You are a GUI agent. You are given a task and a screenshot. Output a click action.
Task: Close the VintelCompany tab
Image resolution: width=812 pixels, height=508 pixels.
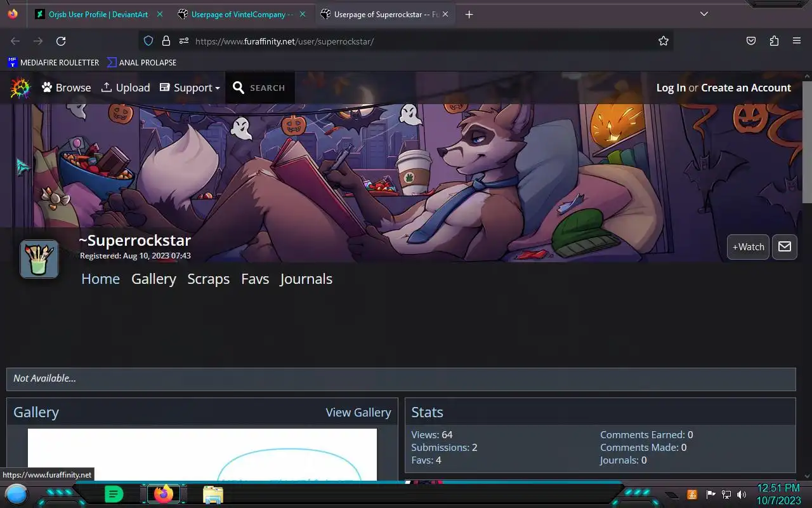click(x=303, y=14)
